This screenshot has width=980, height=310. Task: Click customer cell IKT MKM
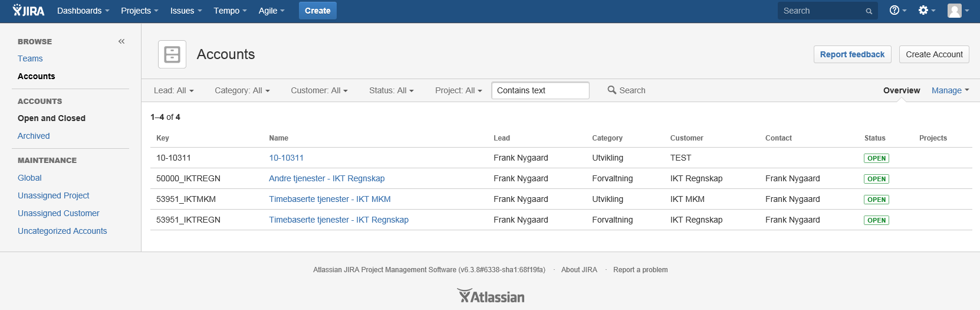coord(688,199)
